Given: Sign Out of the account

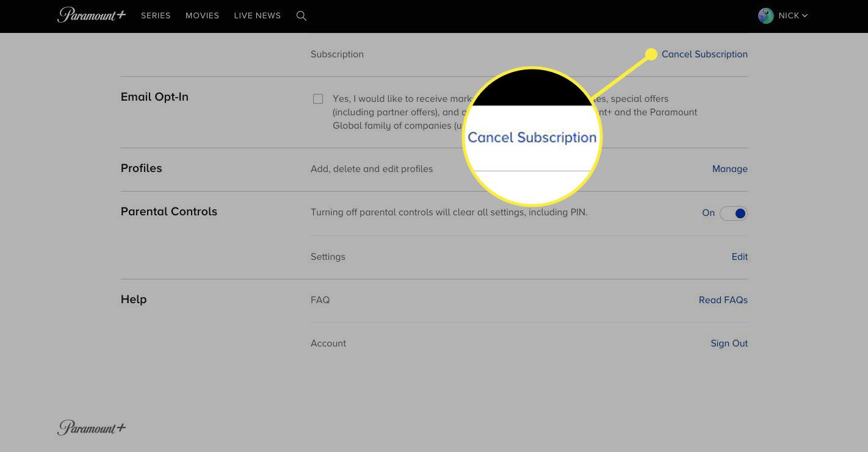Looking at the screenshot, I should click(x=729, y=343).
